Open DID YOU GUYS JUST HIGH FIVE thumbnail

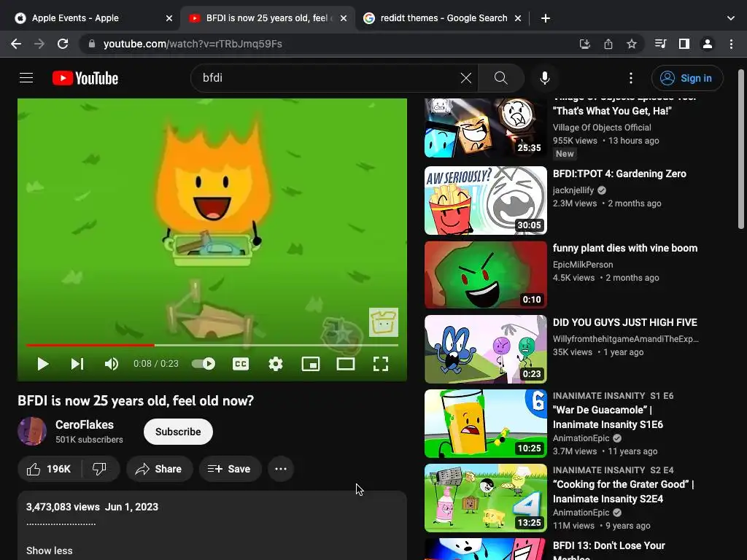485,349
